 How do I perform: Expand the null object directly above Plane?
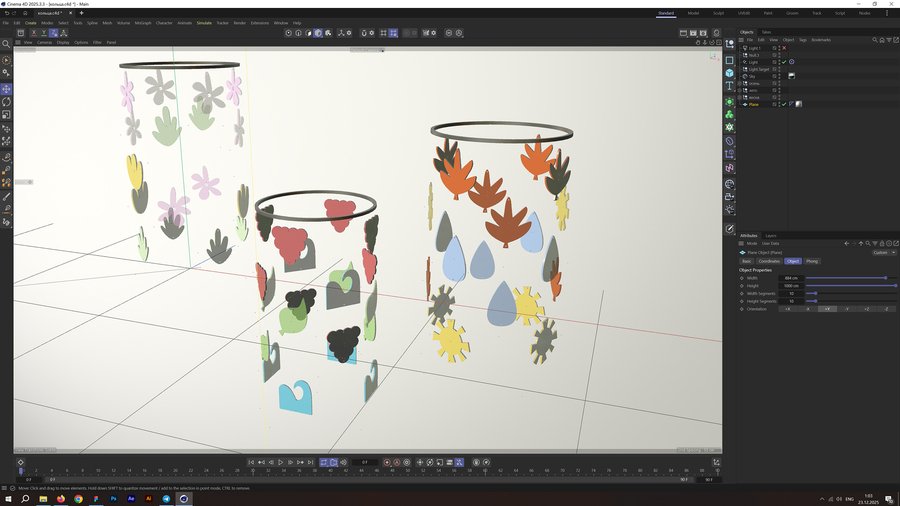(739, 97)
